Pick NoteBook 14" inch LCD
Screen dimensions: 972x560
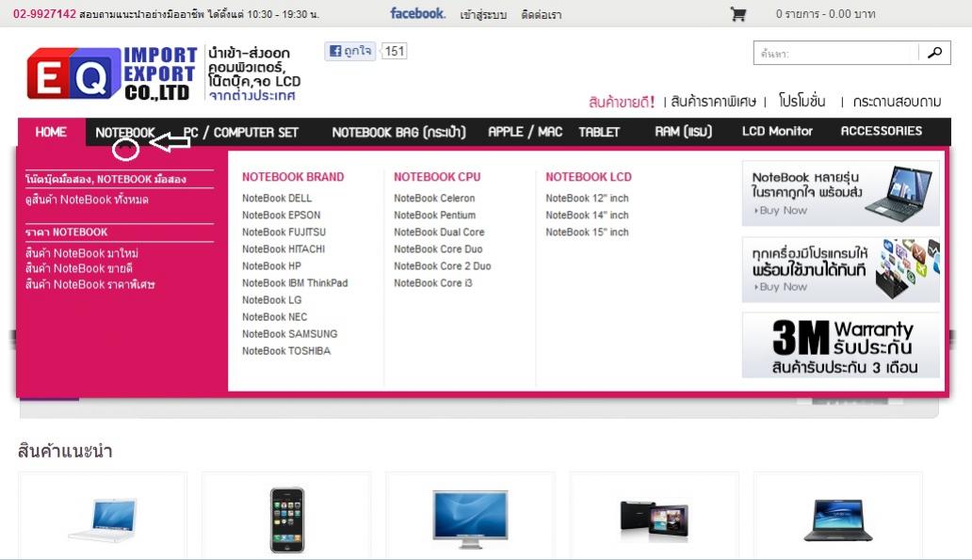coord(587,215)
